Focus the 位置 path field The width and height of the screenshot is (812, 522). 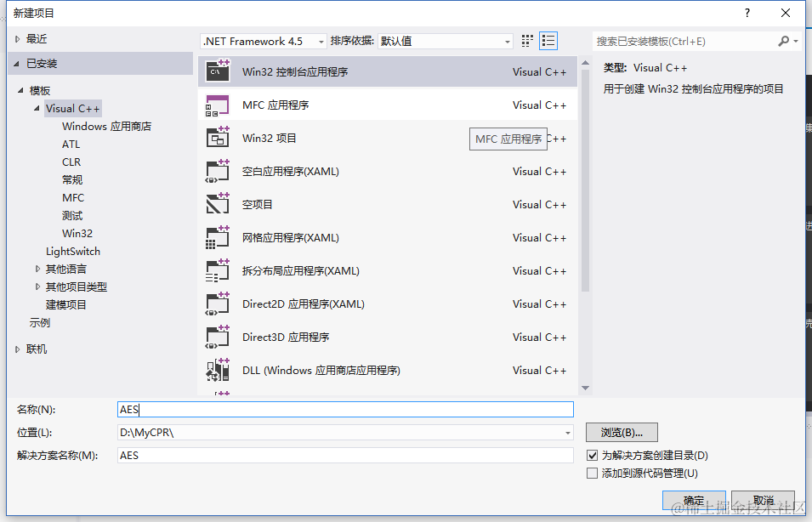[345, 433]
